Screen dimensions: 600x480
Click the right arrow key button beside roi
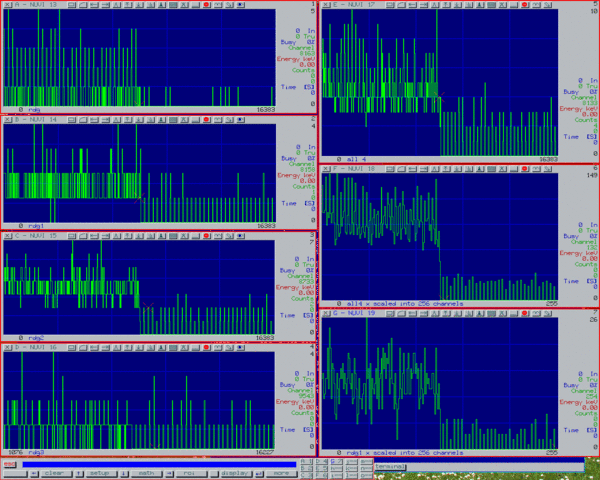click(x=169, y=473)
